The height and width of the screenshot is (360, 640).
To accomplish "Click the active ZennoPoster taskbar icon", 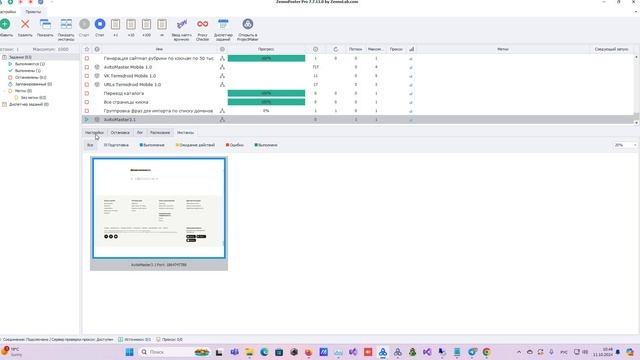I will click(x=382, y=352).
